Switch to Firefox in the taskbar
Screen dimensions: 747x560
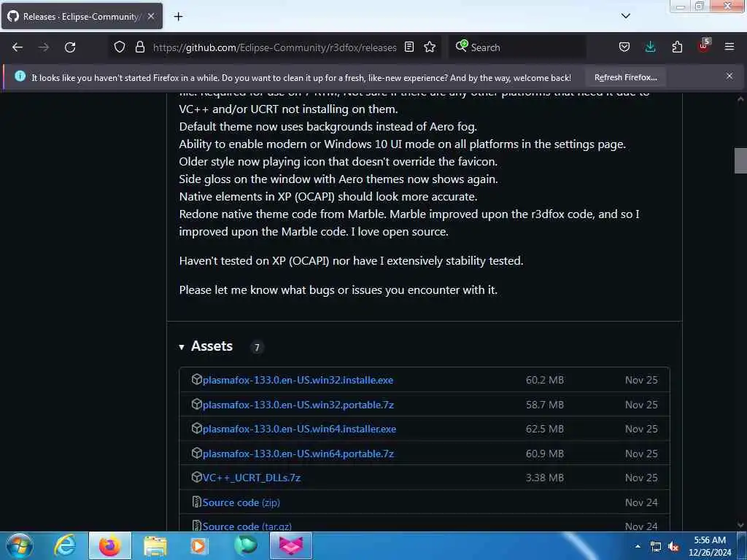109,545
